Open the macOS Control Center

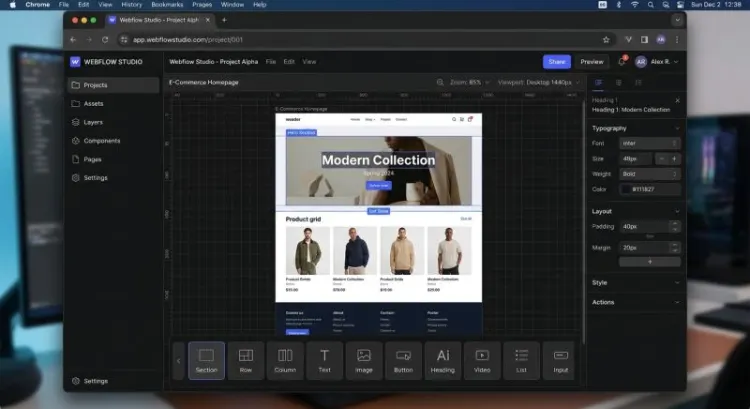click(680, 5)
